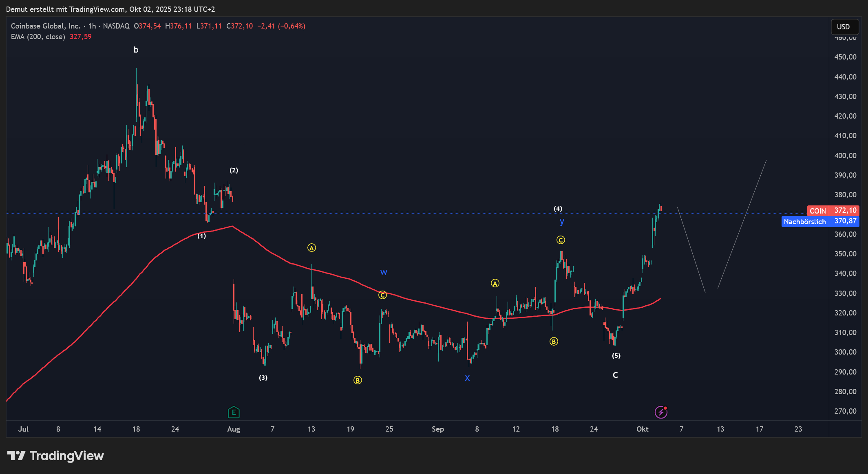Viewport: 868px width, 474px height.
Task: Select the blue w wave label
Action: click(384, 272)
